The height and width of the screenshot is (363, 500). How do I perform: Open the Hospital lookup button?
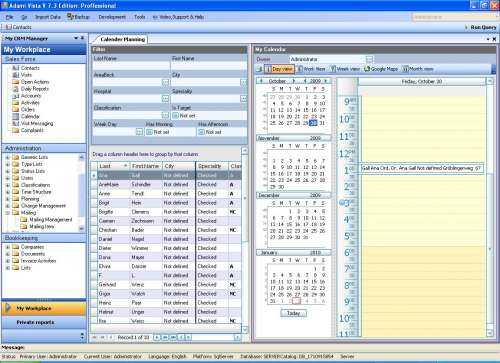165,99
